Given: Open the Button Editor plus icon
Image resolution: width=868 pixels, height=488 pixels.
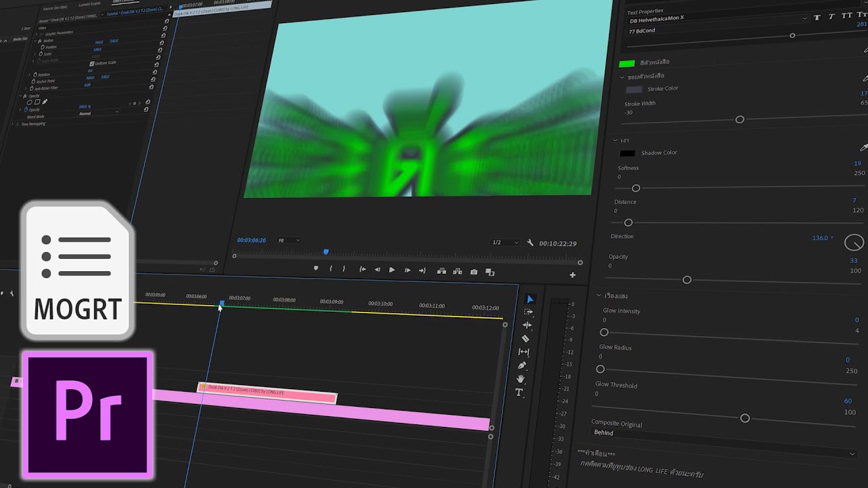Looking at the screenshot, I should (x=572, y=274).
